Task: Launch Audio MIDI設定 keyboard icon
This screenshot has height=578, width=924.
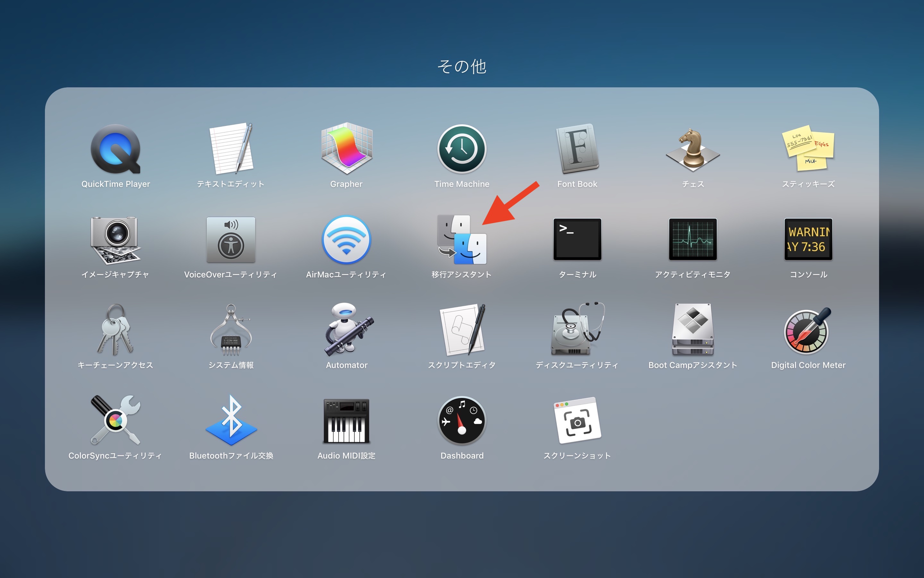Action: [346, 421]
